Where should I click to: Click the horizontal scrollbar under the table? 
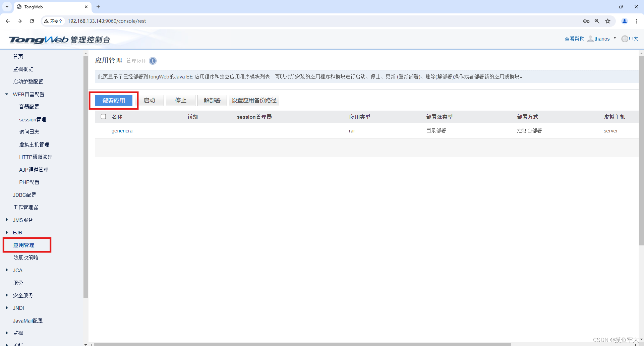point(302,344)
